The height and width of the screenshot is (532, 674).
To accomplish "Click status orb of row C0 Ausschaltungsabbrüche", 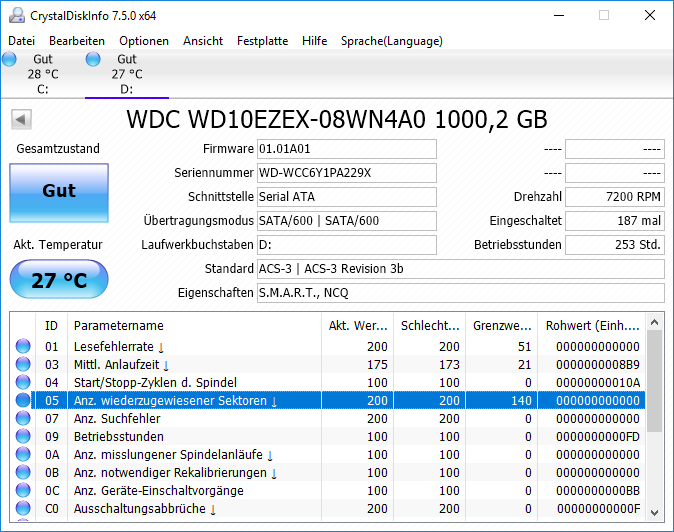I will tap(23, 508).
